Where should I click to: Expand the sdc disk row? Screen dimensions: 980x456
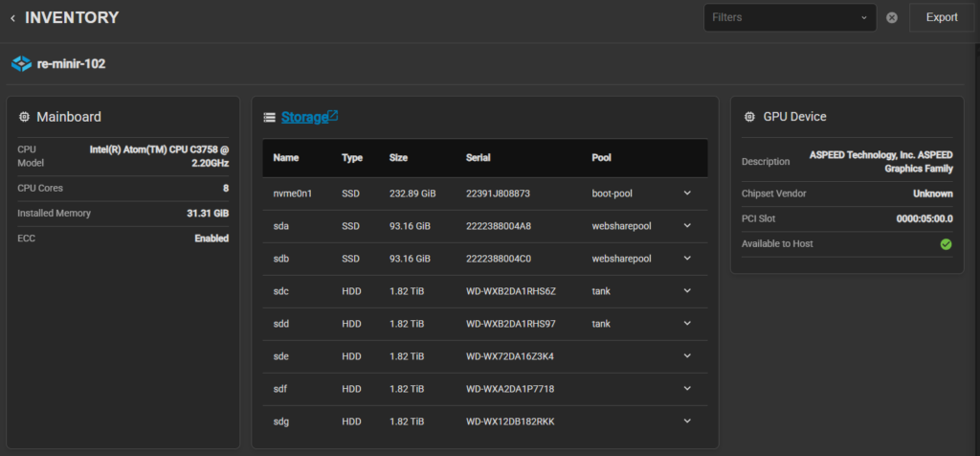tap(687, 291)
